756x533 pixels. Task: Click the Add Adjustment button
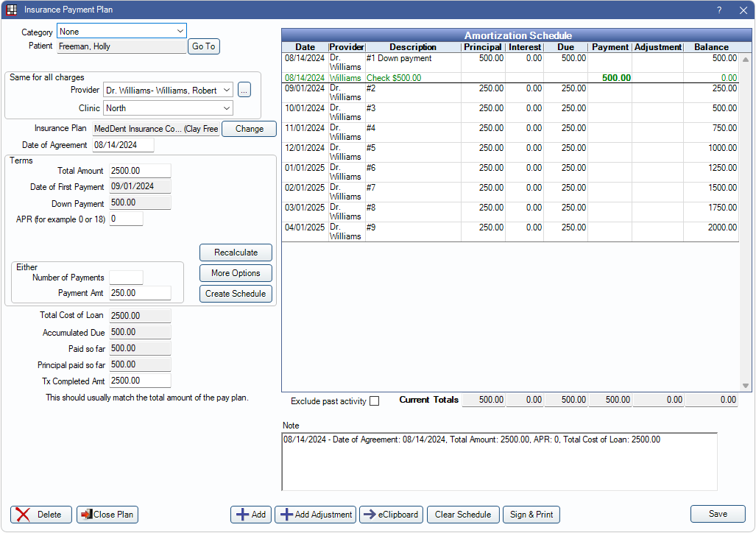316,515
